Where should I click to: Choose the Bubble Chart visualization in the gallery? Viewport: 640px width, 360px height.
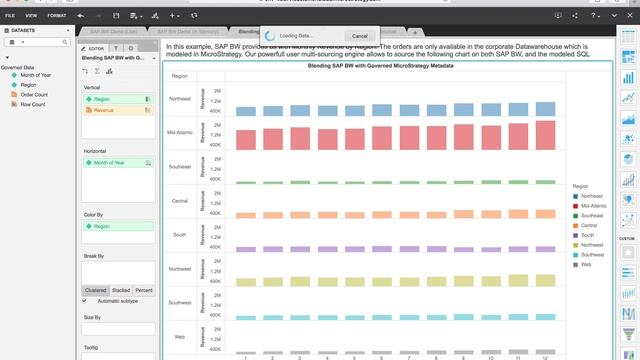pos(628,139)
